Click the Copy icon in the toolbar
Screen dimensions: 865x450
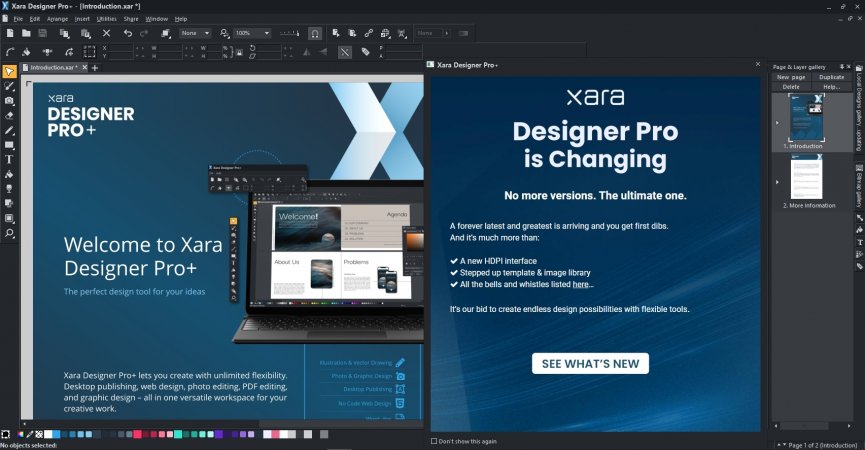pyautogui.click(x=65, y=34)
